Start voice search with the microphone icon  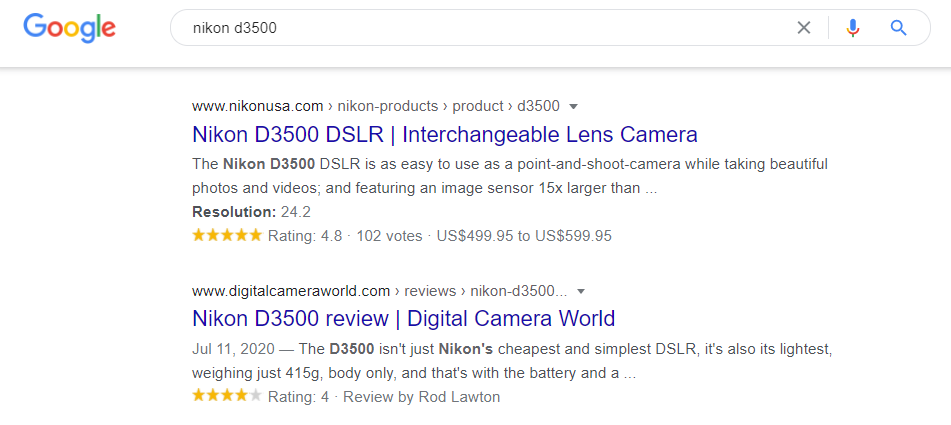pyautogui.click(x=853, y=28)
